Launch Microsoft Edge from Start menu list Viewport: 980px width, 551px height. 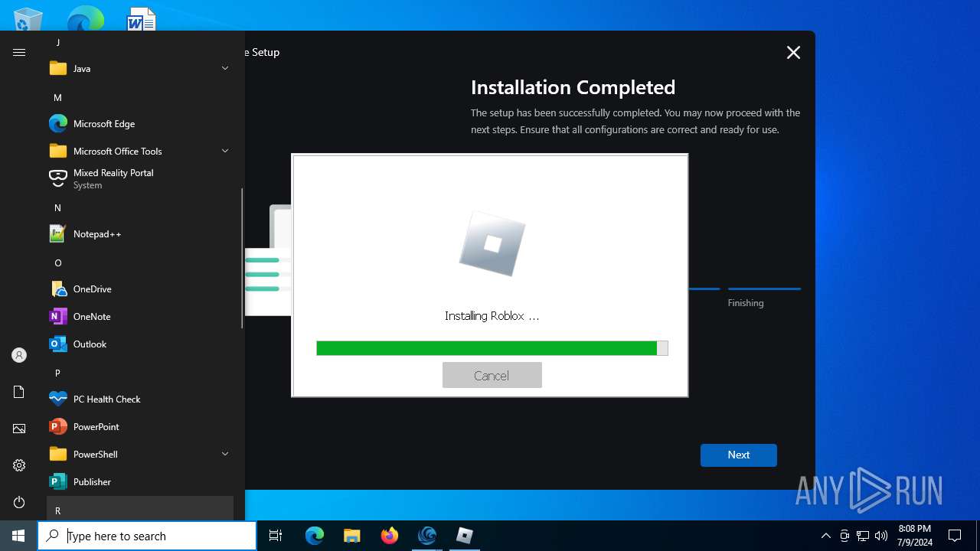click(140, 123)
